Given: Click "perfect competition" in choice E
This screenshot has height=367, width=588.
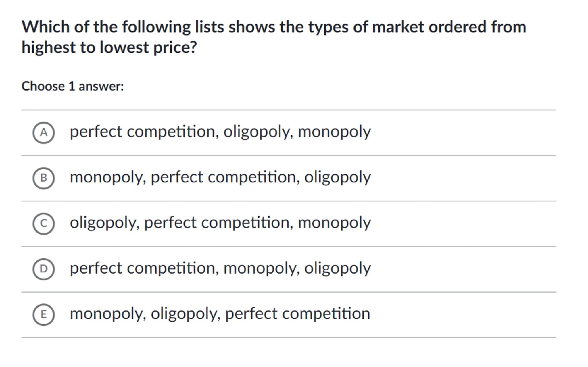Looking at the screenshot, I should coord(297,314).
